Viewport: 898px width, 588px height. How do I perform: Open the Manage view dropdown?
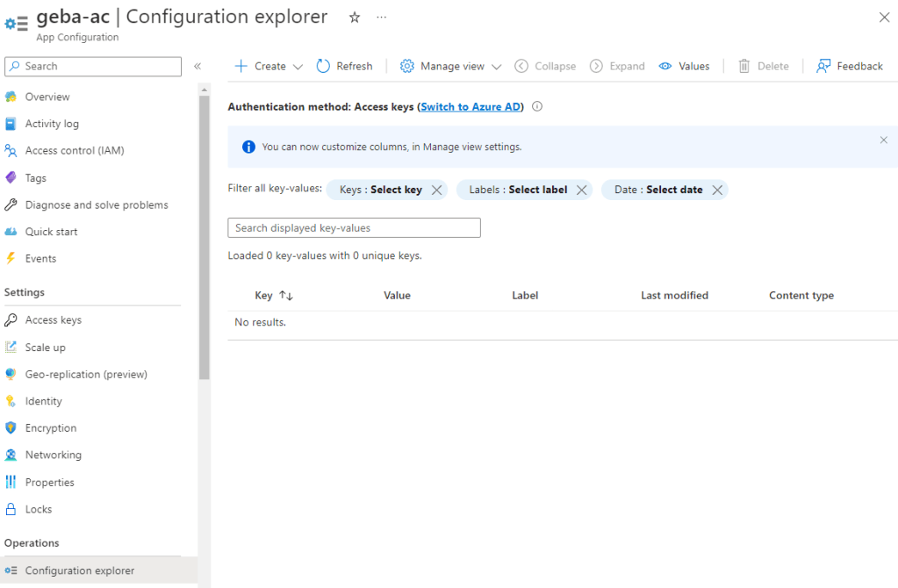tap(496, 67)
